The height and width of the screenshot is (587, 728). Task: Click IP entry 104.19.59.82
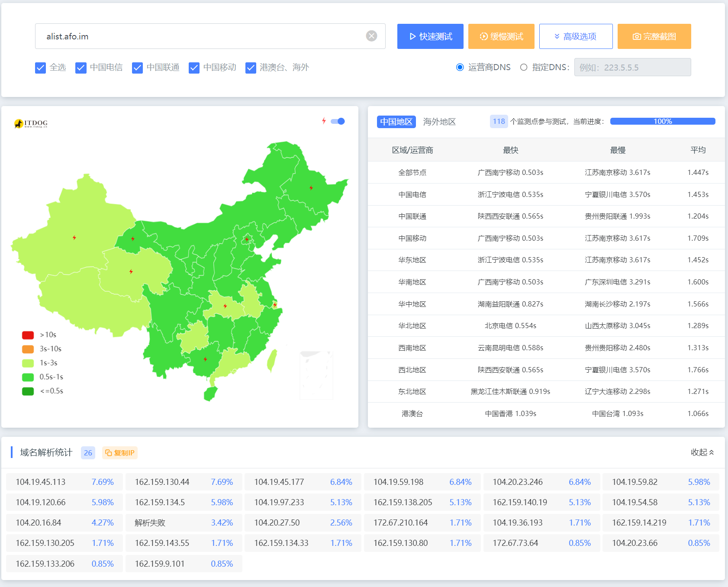pos(661,482)
